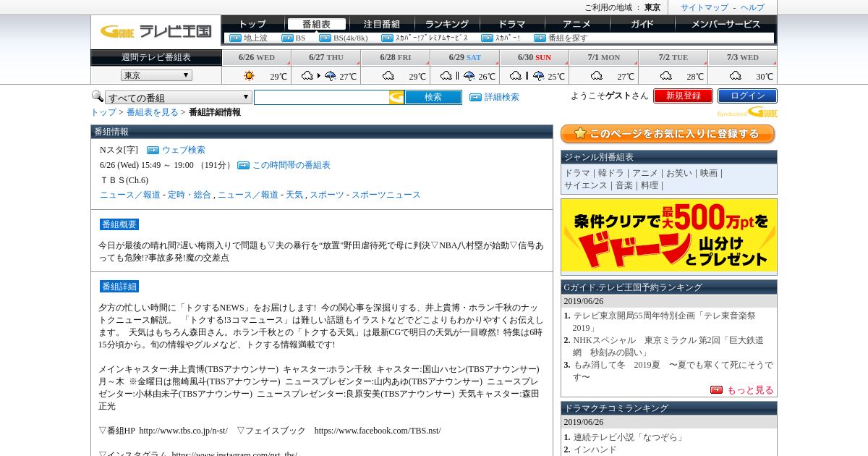Open the アニメ tab
Screen dimensions: 868x456
click(576, 24)
